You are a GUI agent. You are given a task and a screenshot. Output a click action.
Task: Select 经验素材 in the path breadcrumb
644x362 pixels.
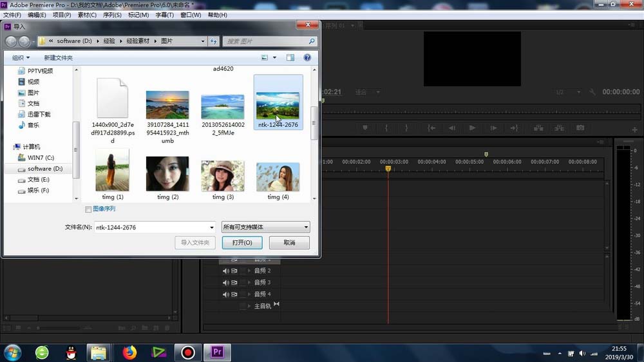tap(138, 41)
